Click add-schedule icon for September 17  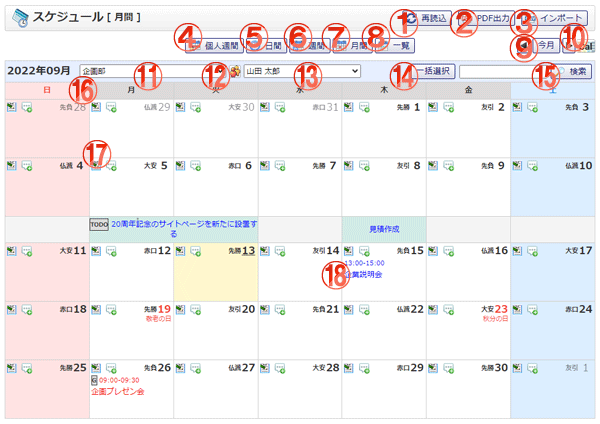(x=517, y=251)
